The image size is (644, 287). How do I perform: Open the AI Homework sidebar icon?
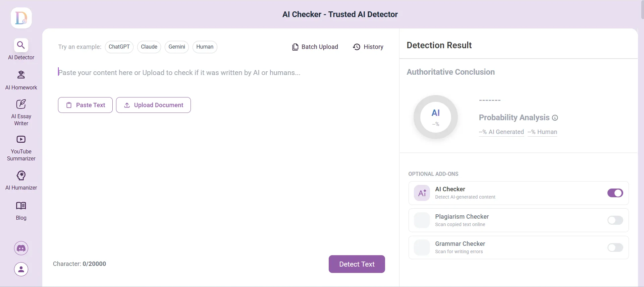point(21,75)
